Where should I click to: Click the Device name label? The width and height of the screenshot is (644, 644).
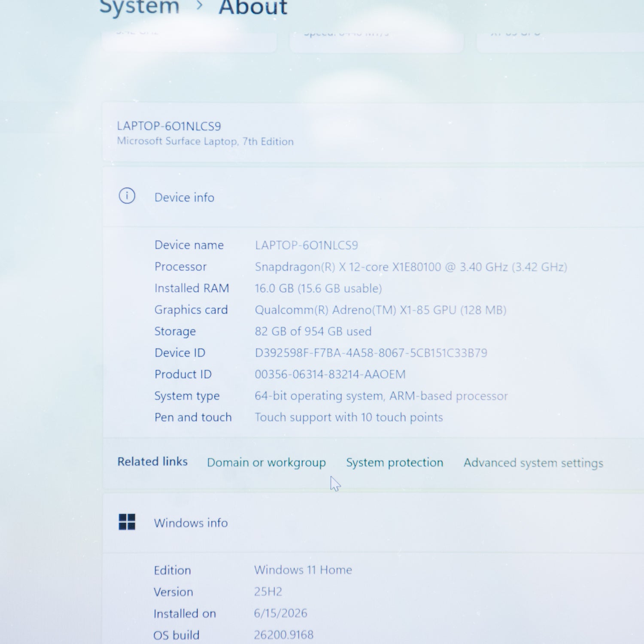click(189, 245)
